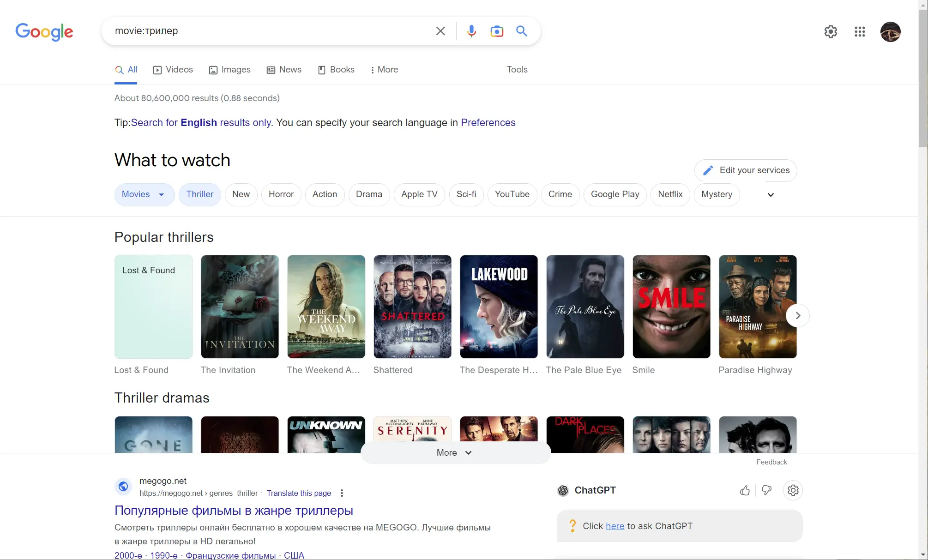The image size is (928, 560).
Task: Expand more filter chips with chevron
Action: [771, 195]
